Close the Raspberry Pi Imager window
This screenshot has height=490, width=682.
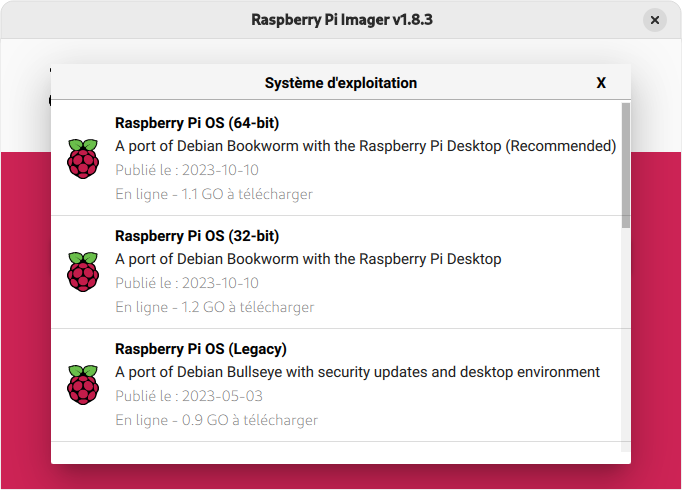pyautogui.click(x=655, y=20)
